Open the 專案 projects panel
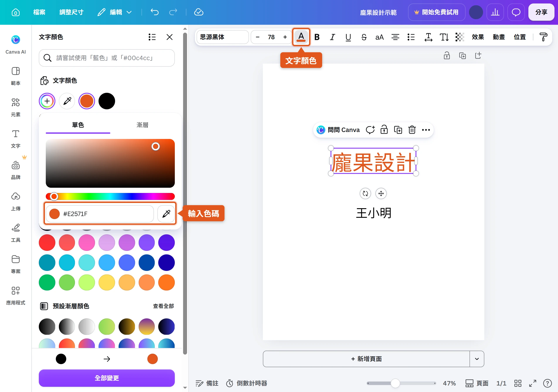Screen dimensions: 558x392 [15, 264]
